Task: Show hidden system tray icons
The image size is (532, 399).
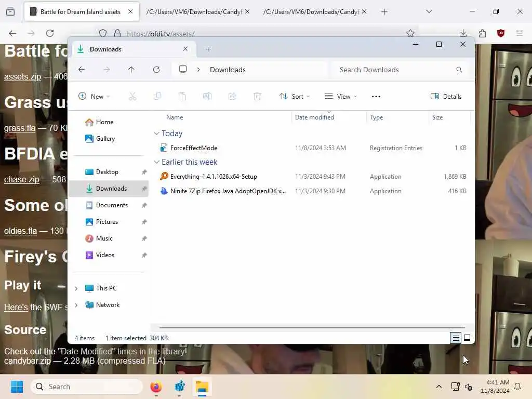Action: pyautogui.click(x=438, y=387)
